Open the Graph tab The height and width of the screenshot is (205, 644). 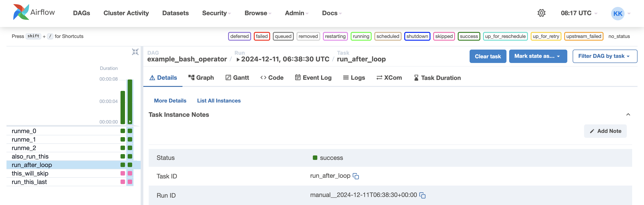pyautogui.click(x=201, y=78)
